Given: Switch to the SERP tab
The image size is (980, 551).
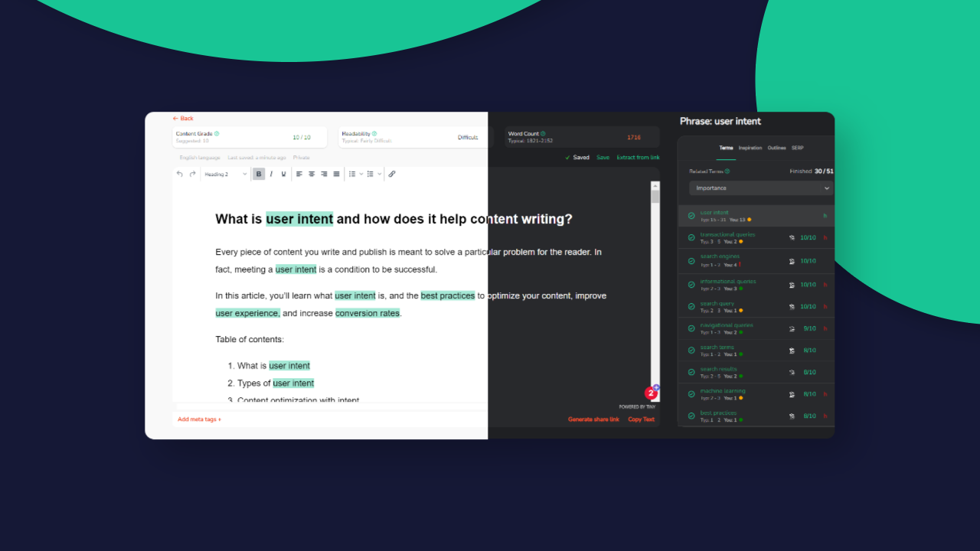Looking at the screenshot, I should coord(797,148).
